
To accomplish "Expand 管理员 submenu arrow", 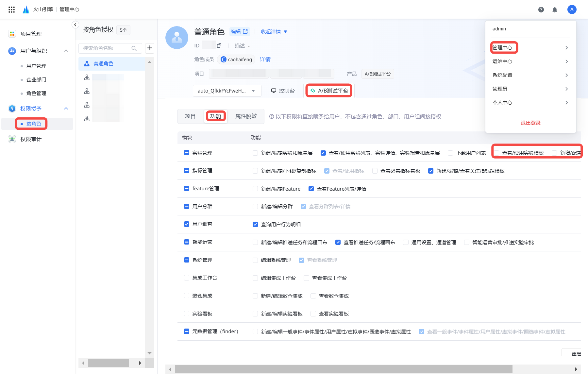I will click(x=566, y=89).
